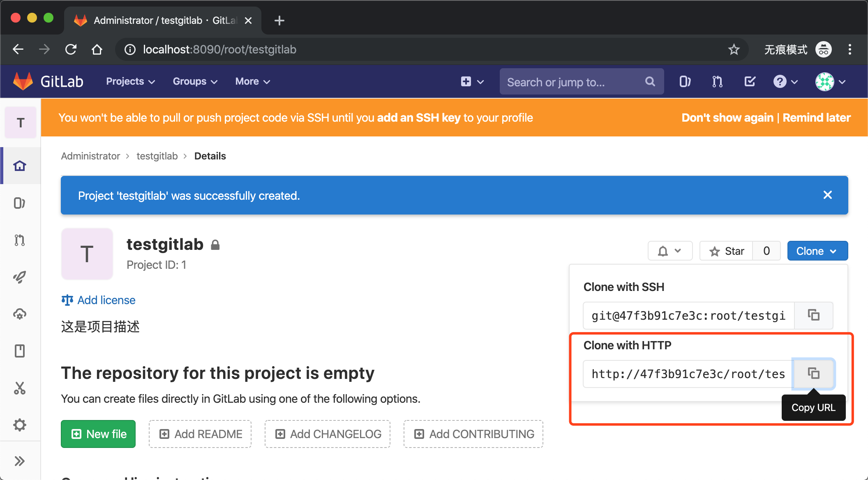
Task: Open Issues in left sidebar
Action: coord(20,203)
